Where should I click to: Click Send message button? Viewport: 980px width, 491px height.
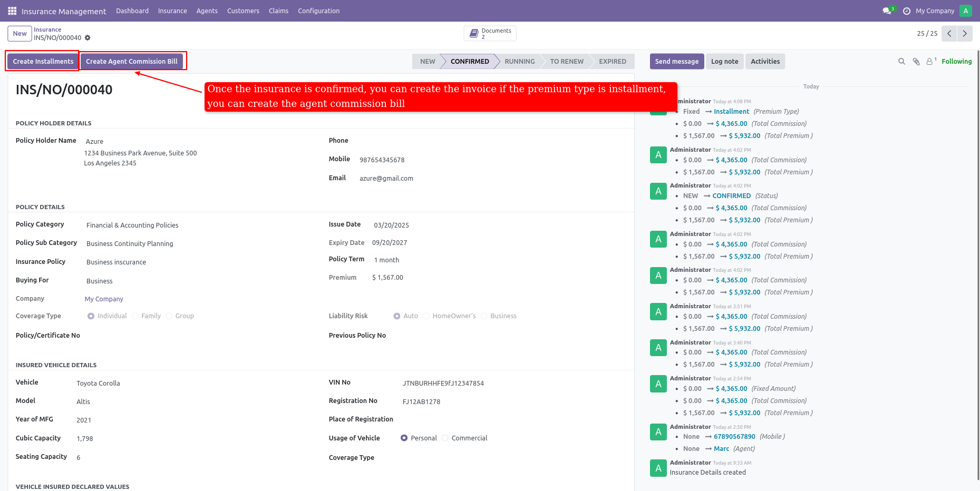click(677, 61)
